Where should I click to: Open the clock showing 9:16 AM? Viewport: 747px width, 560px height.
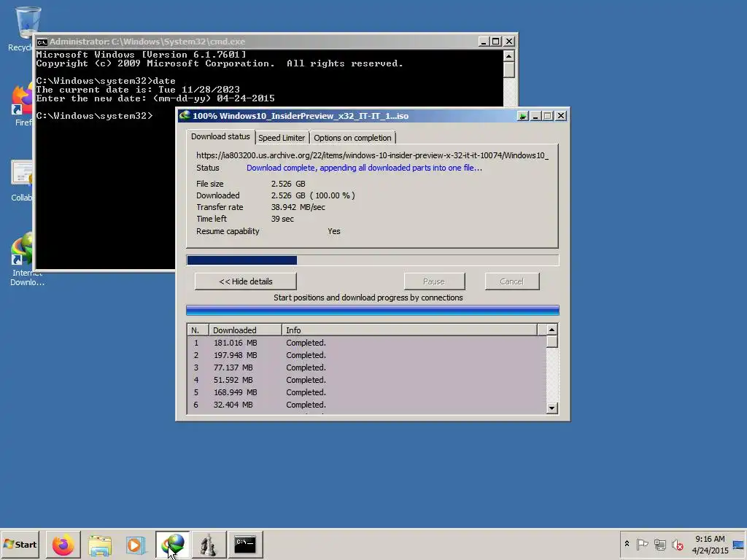tap(710, 545)
